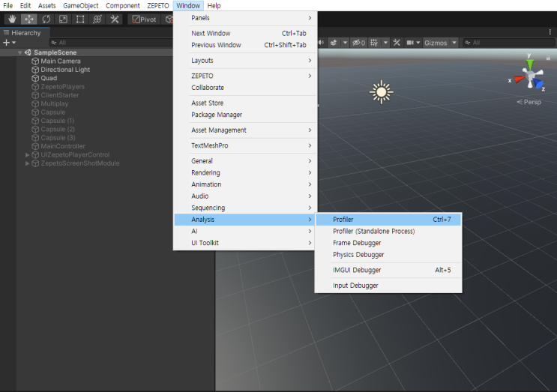Expand the Layouts submenu
Viewport: 557px width, 392px height.
pyautogui.click(x=245, y=61)
